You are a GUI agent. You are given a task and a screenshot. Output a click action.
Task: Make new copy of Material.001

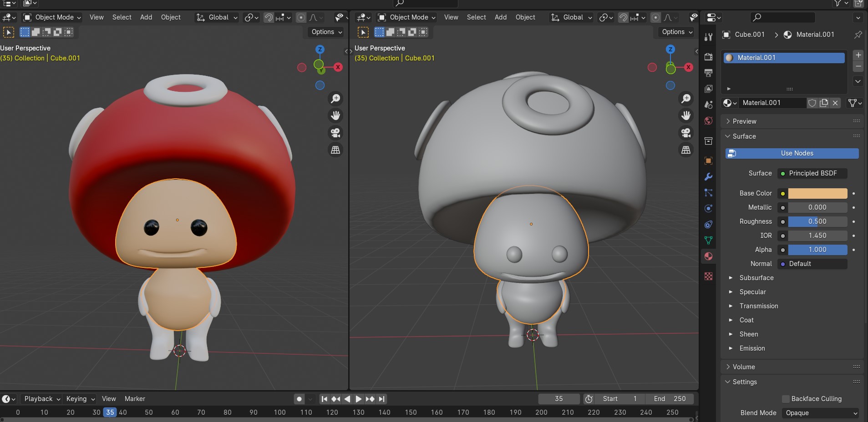[x=824, y=103]
